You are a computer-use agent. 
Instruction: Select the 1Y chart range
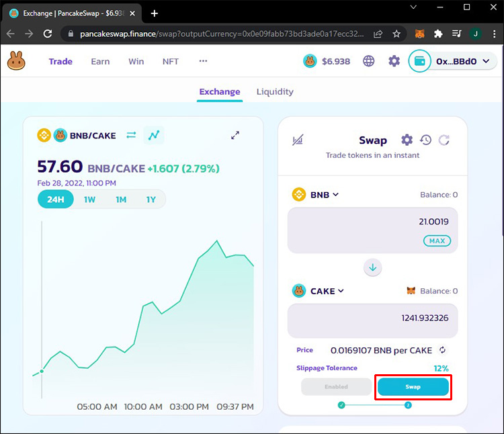tap(151, 200)
